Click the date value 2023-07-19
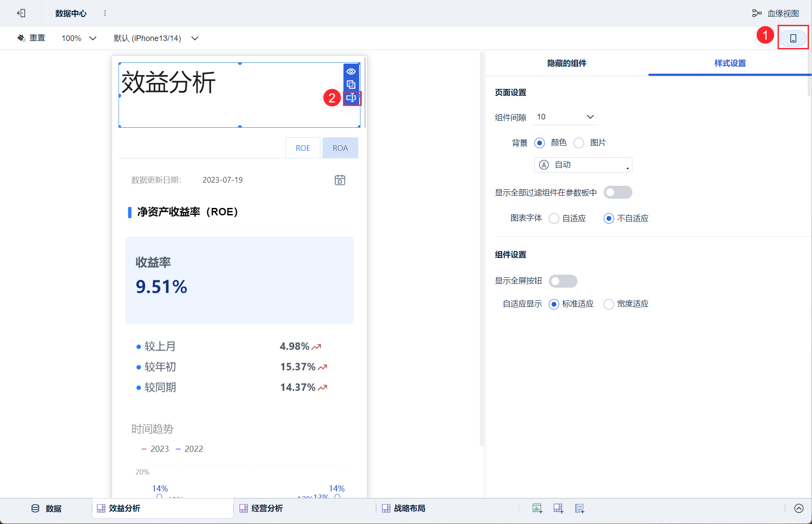The width and height of the screenshot is (812, 524). tap(223, 180)
